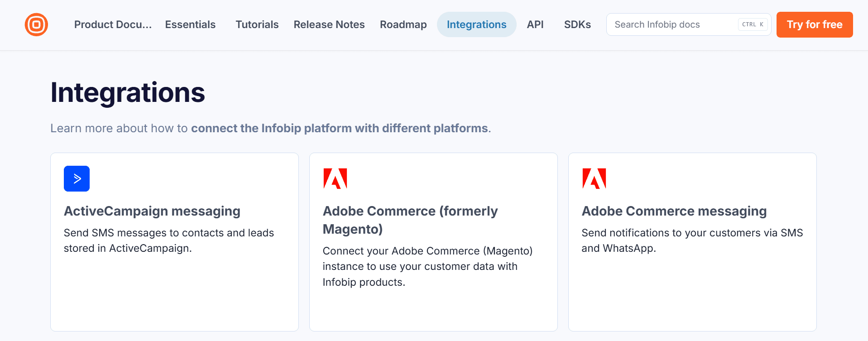
Task: Click the Integrations page heading
Action: point(128,92)
